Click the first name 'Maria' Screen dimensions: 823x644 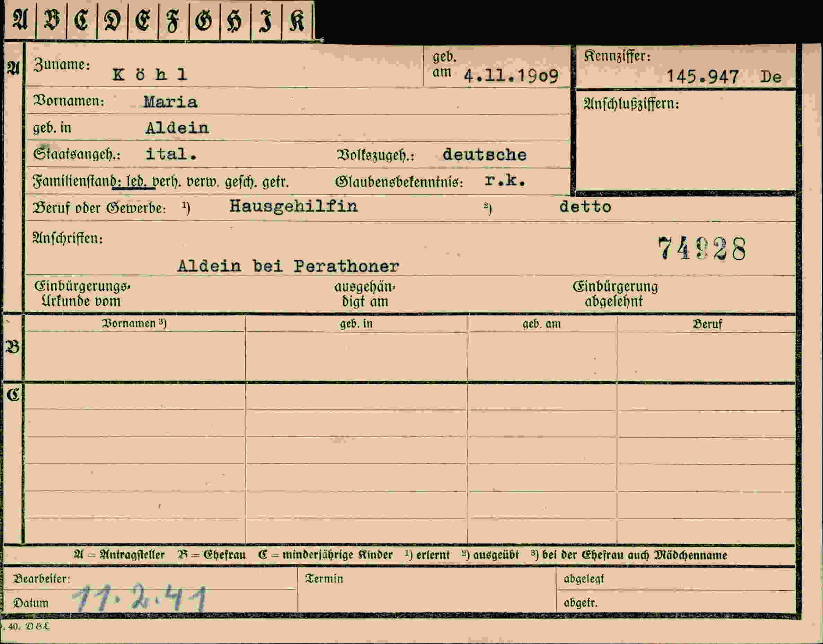point(170,102)
